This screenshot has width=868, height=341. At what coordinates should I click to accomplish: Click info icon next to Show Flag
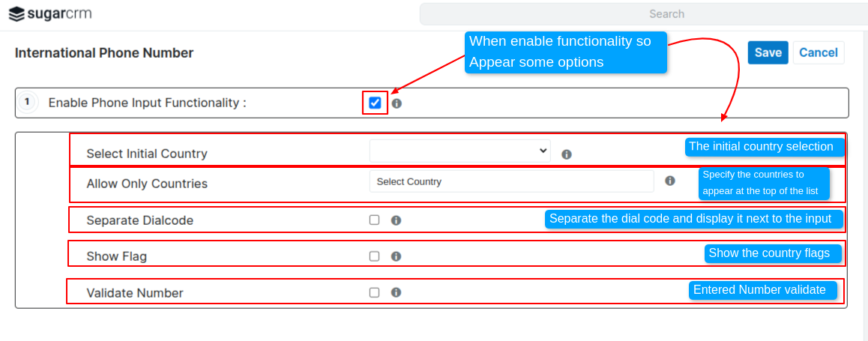point(397,256)
